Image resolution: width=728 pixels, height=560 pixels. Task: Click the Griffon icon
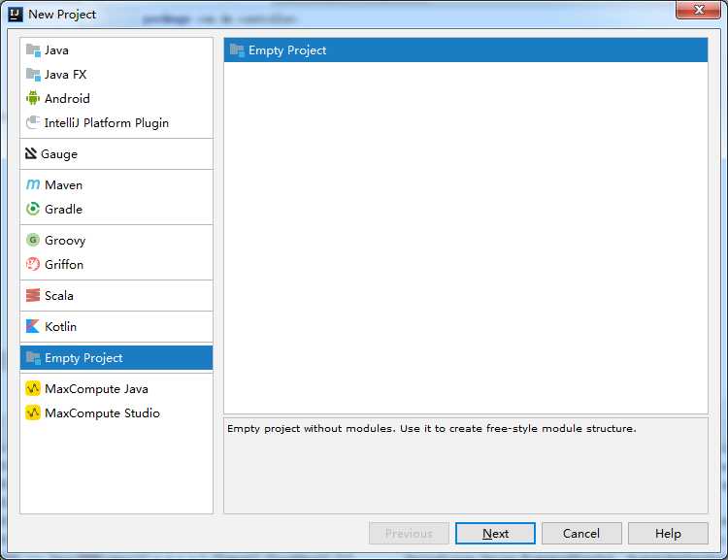click(33, 264)
